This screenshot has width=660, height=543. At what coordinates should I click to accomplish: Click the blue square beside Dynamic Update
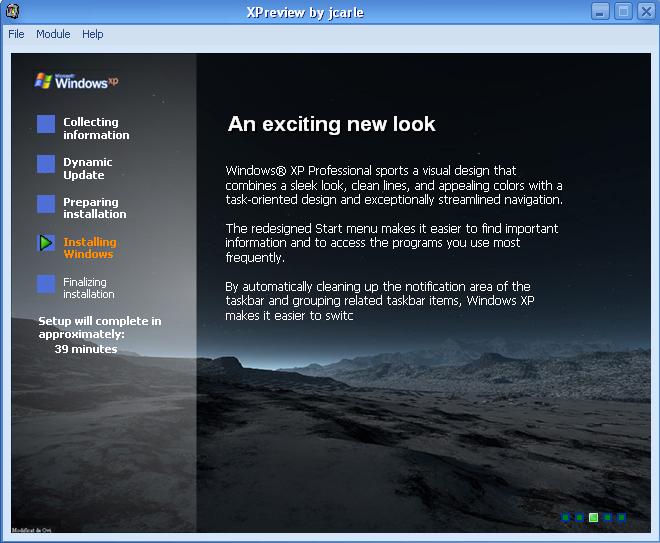click(x=46, y=164)
